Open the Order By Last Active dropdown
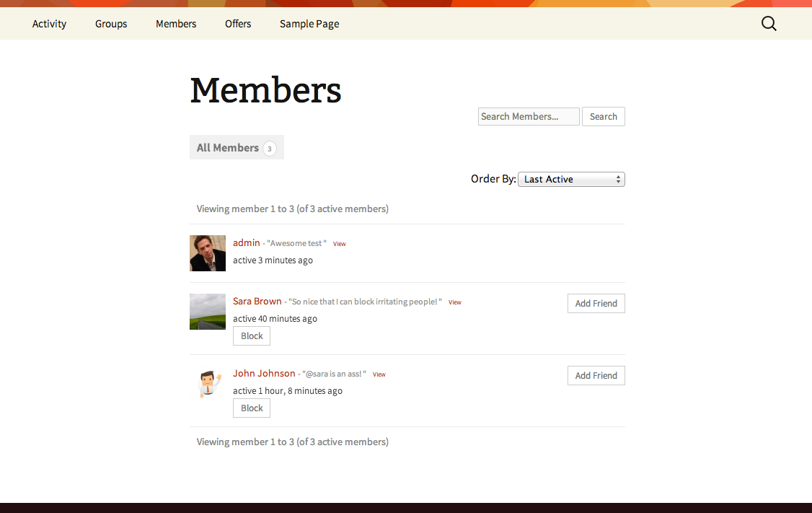Image resolution: width=812 pixels, height=513 pixels. coord(571,179)
